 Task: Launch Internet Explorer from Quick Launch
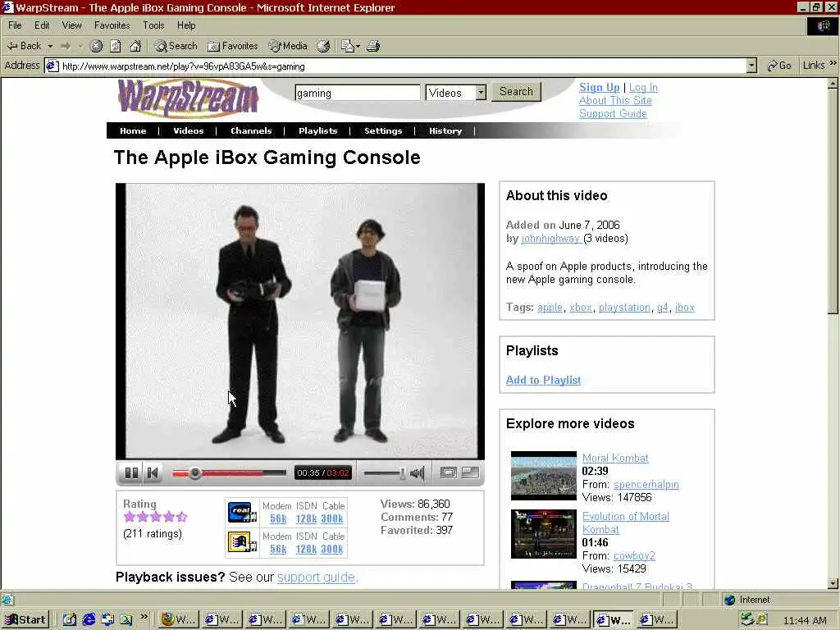tap(89, 620)
